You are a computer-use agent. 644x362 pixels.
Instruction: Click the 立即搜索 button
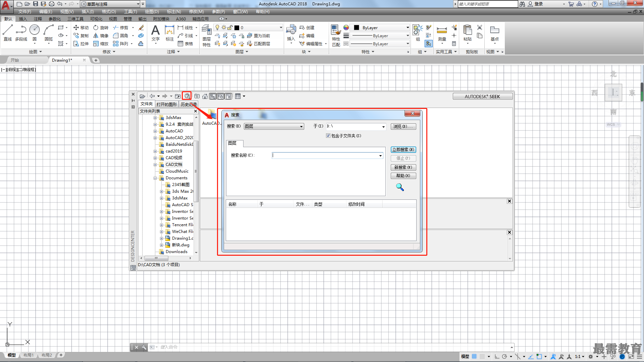[x=403, y=149]
